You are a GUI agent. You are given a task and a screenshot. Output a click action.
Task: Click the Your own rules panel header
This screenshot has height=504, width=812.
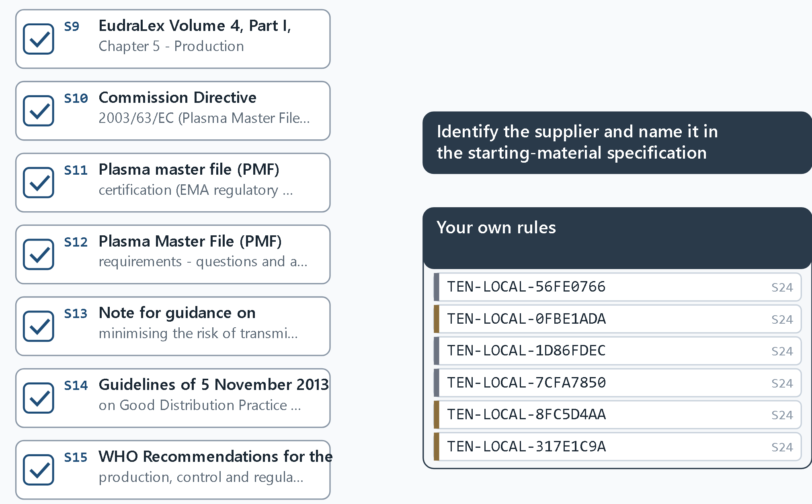tap(617, 238)
